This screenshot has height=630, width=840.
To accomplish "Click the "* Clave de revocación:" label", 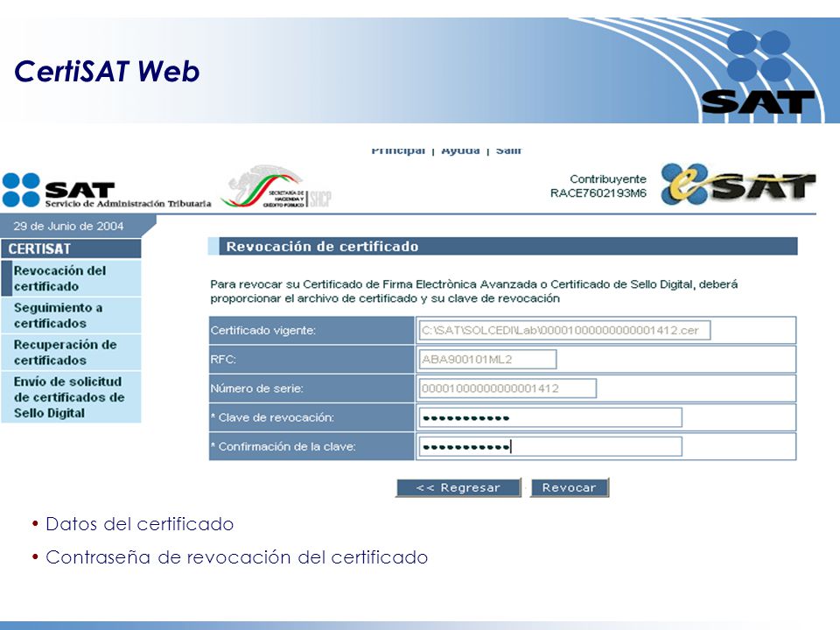I will click(x=272, y=417).
